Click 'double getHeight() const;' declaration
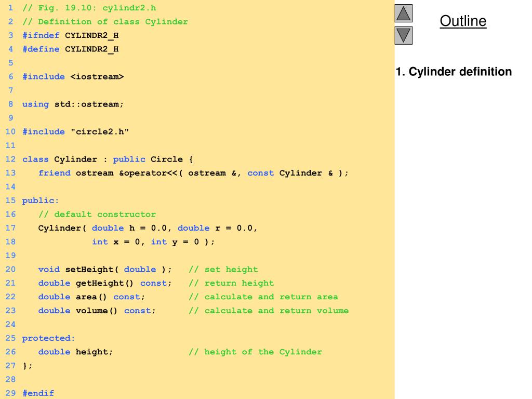 (x=105, y=283)
